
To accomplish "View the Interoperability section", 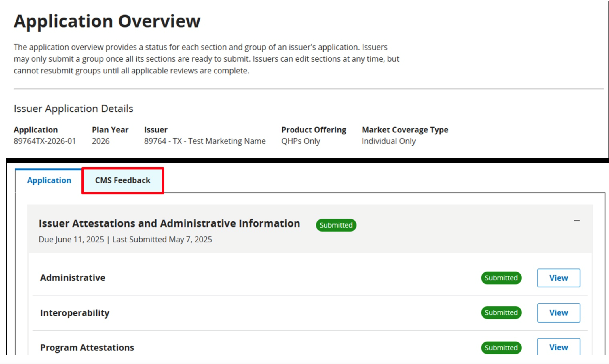I will [558, 313].
